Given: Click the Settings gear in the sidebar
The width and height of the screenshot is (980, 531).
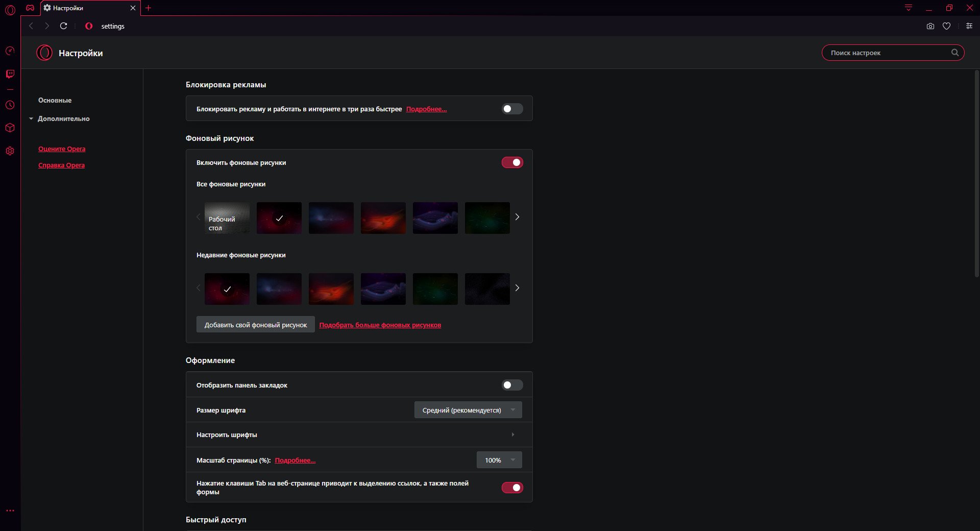Looking at the screenshot, I should point(10,151).
